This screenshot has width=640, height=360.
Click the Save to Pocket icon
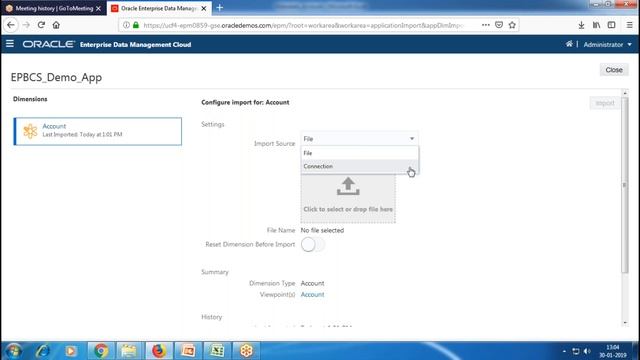(x=499, y=25)
